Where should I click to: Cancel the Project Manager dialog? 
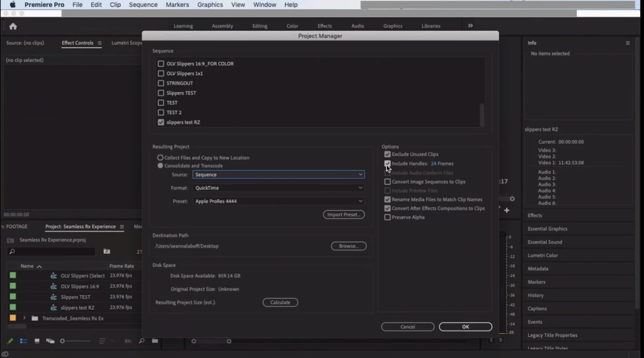tap(408, 327)
